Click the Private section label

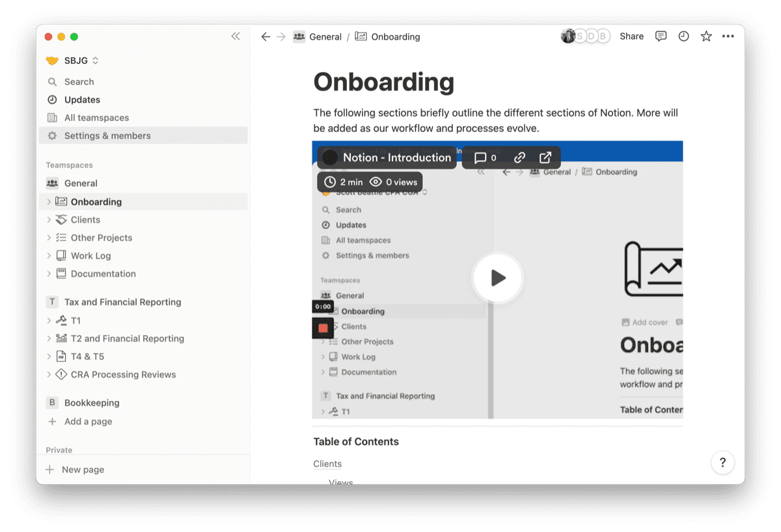[x=59, y=450]
